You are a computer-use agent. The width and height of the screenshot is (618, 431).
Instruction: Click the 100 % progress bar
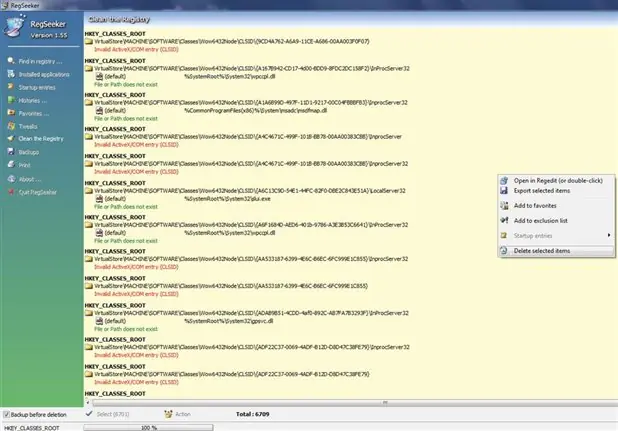pos(149,427)
